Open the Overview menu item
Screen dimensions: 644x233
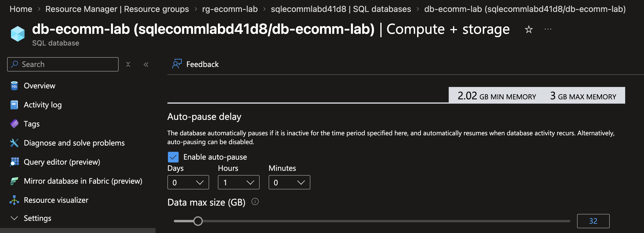39,86
